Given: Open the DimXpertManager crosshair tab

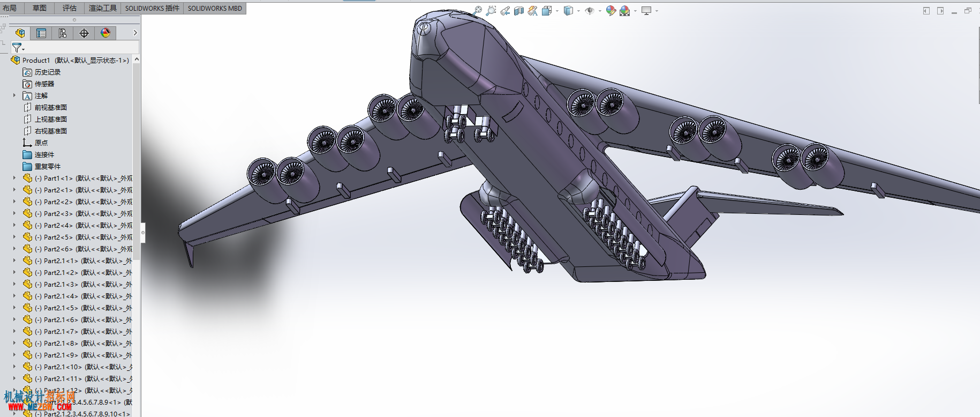Looking at the screenshot, I should [x=84, y=33].
